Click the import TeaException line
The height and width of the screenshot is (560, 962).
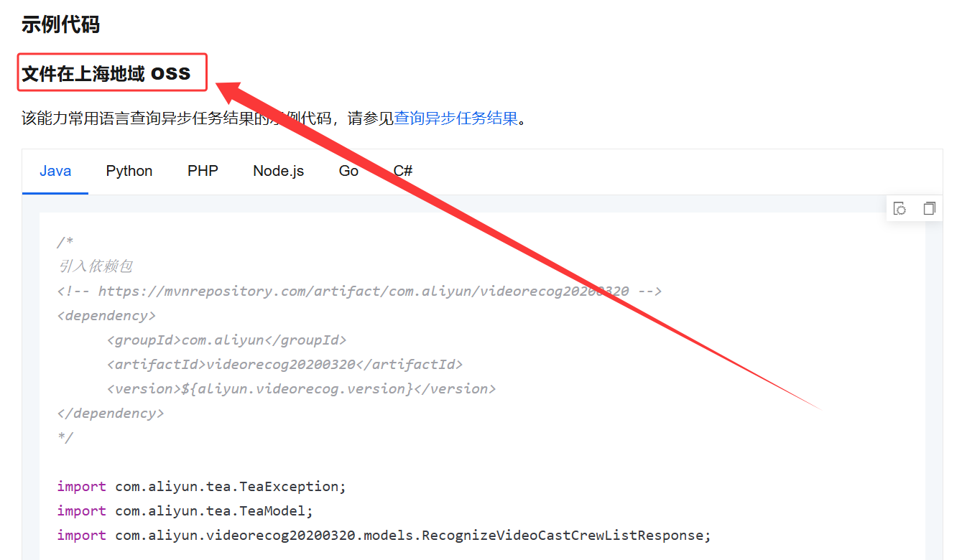click(202, 486)
